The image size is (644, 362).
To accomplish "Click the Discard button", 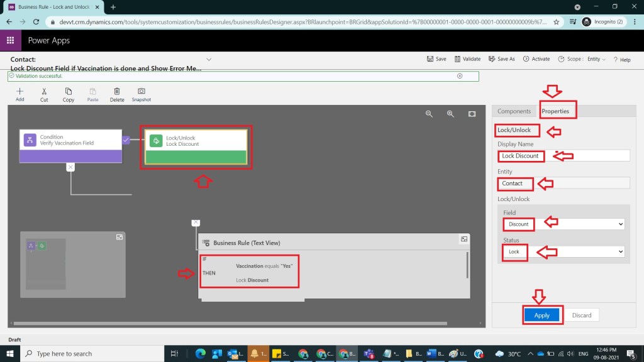I will point(581,315).
